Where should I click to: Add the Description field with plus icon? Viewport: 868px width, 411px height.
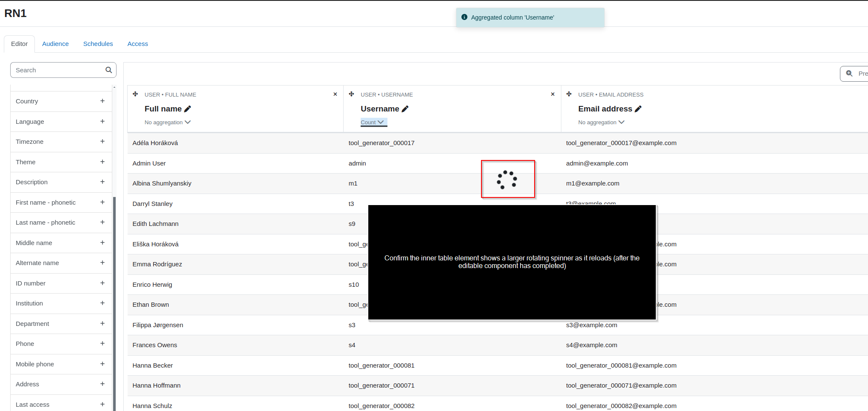point(102,182)
